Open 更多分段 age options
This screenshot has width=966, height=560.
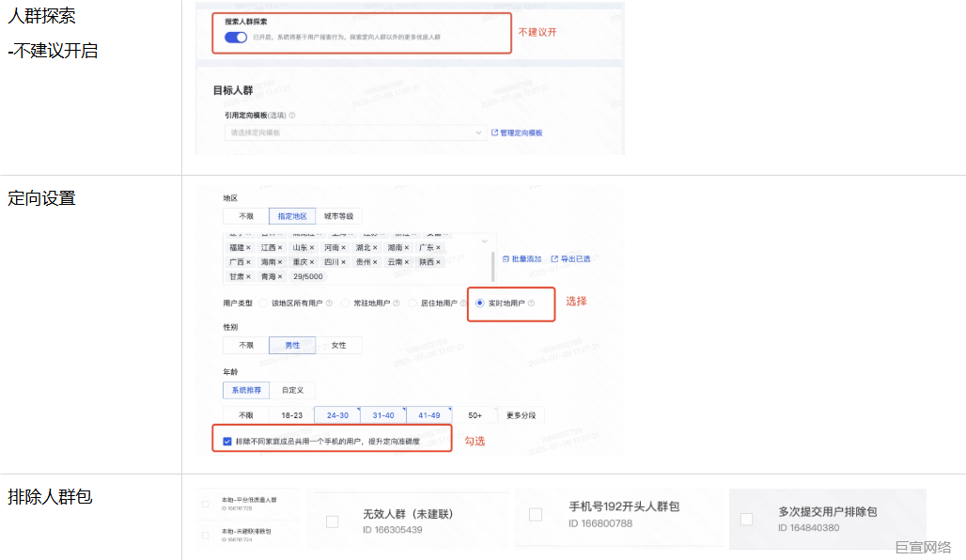(x=522, y=415)
